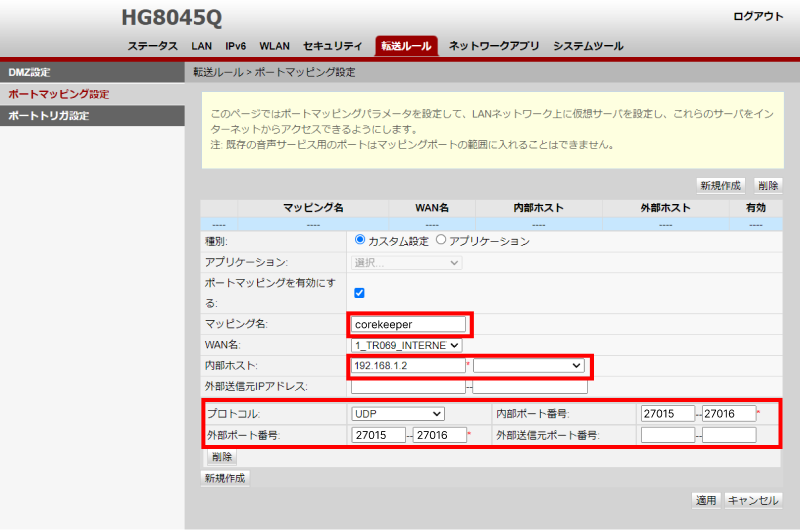
Task: Click the ログアウト link
Action: click(759, 17)
